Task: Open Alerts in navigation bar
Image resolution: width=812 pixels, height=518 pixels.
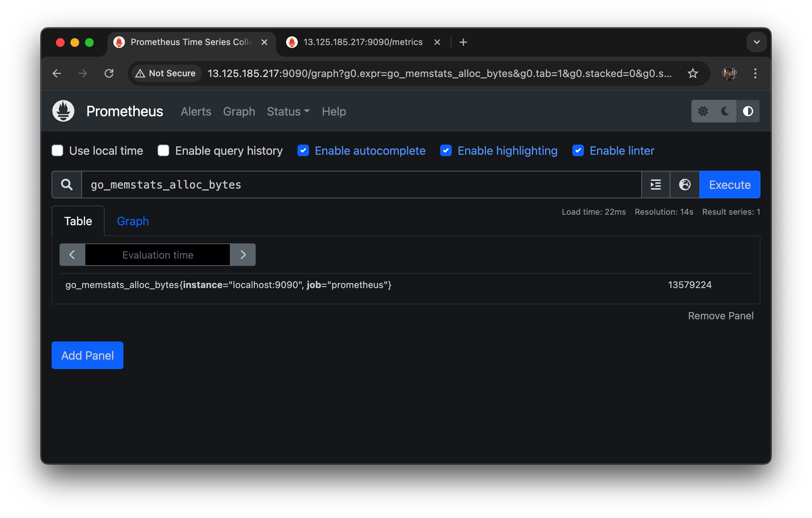Action: (x=196, y=112)
